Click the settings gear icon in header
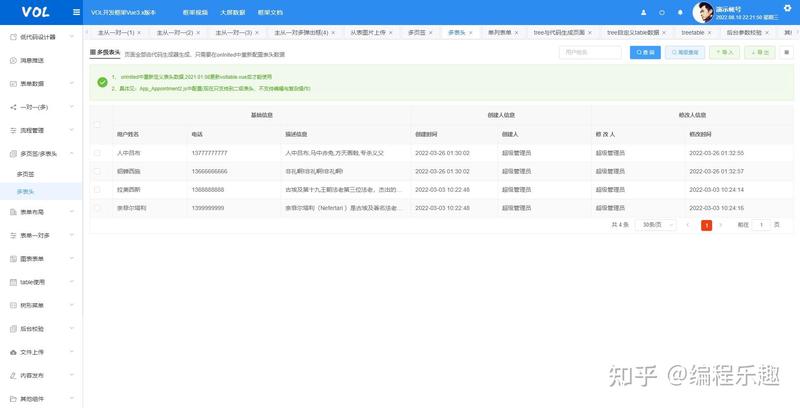800x408 pixels. point(787,8)
